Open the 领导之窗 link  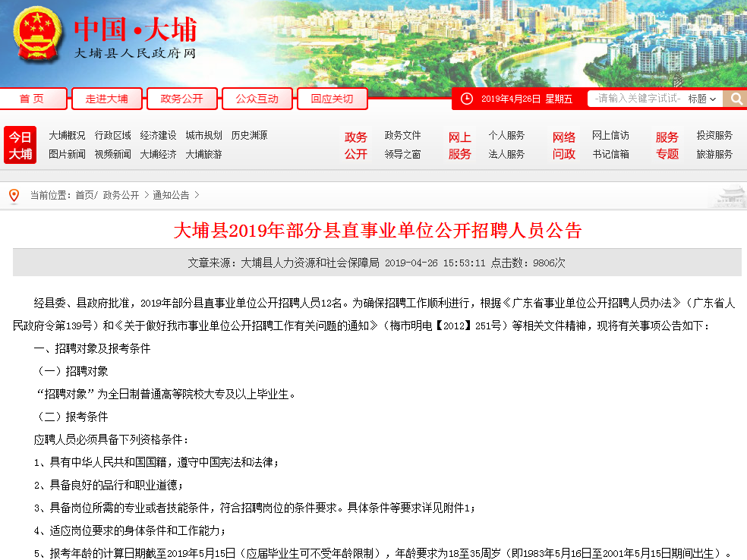[x=404, y=153]
